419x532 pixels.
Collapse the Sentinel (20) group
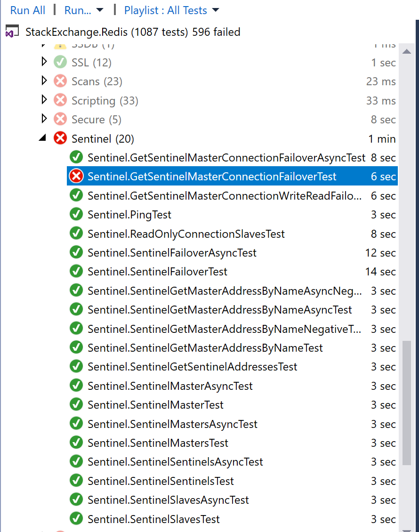[42, 138]
